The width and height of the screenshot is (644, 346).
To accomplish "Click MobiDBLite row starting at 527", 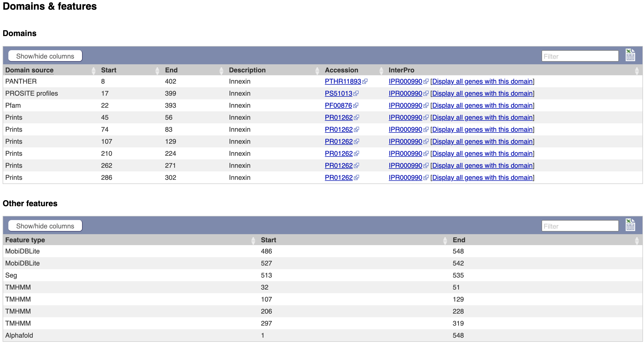I will [x=323, y=263].
